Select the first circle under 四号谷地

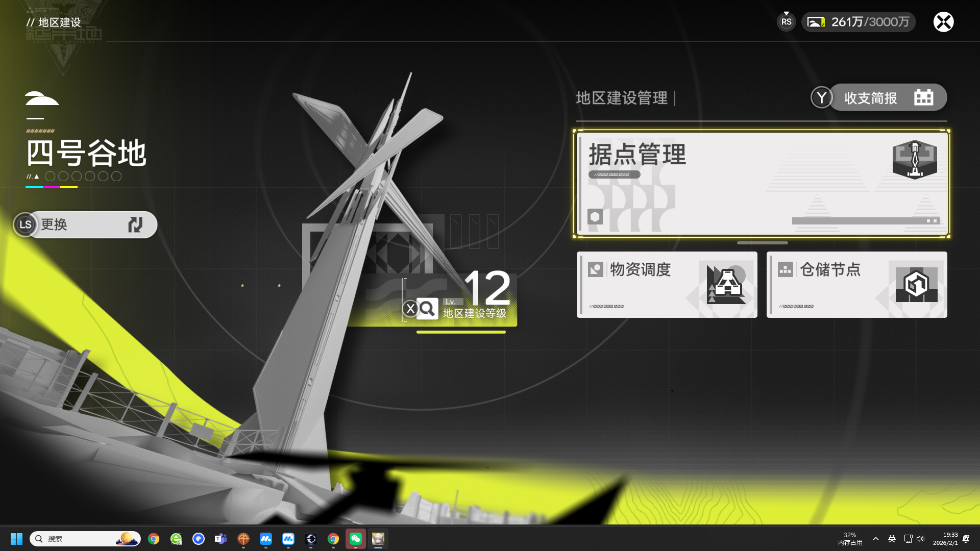(x=50, y=176)
